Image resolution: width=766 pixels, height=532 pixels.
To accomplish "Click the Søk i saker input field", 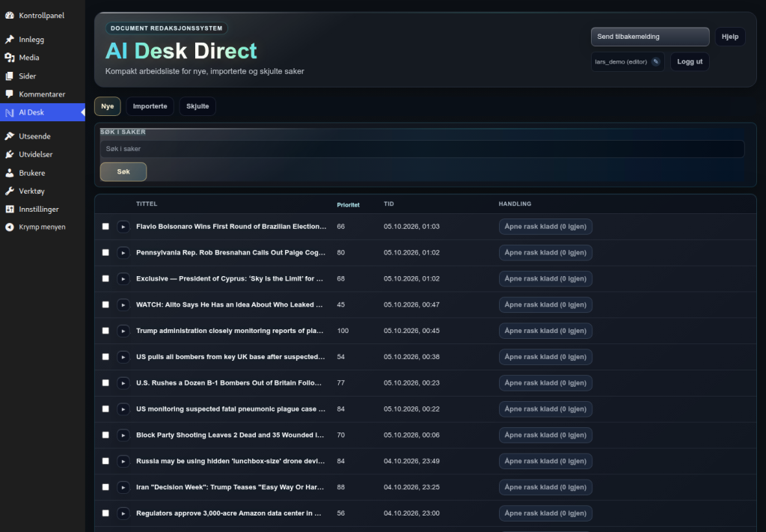I will (x=422, y=149).
